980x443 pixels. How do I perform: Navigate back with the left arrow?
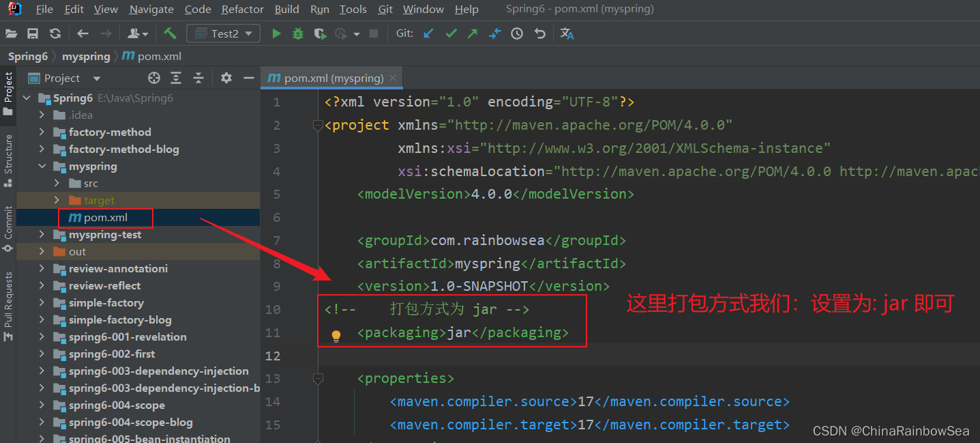83,33
